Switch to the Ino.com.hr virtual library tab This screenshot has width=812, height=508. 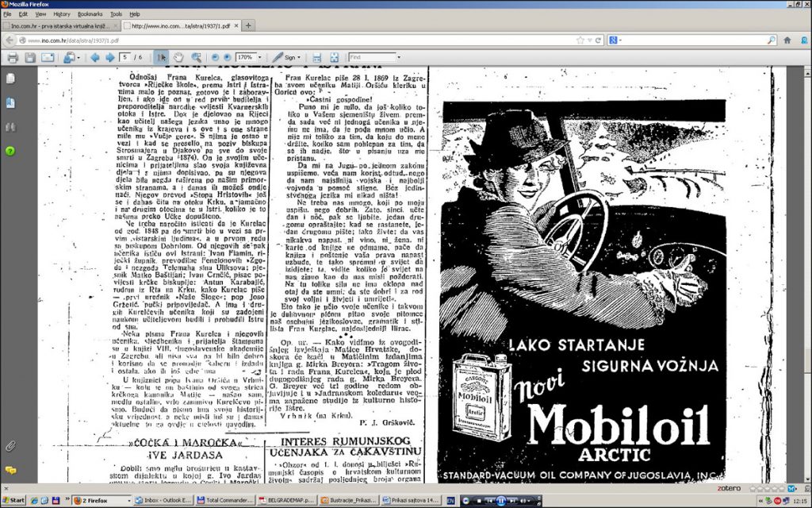pyautogui.click(x=59, y=25)
